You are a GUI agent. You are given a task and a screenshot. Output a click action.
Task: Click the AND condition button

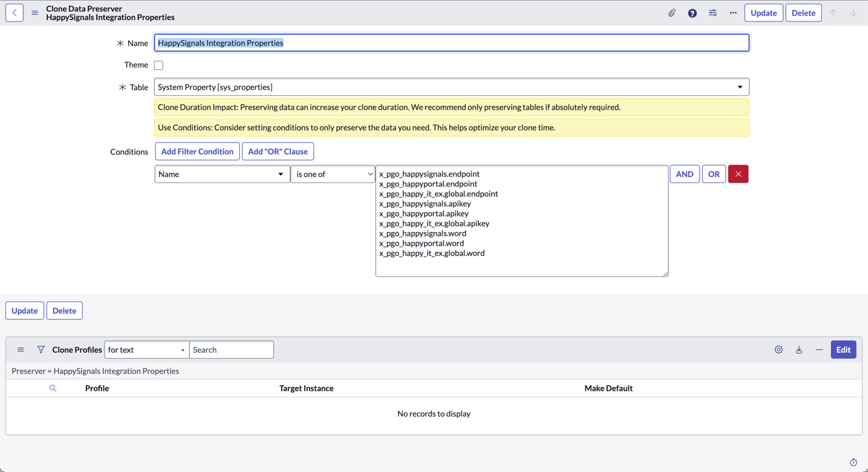684,174
